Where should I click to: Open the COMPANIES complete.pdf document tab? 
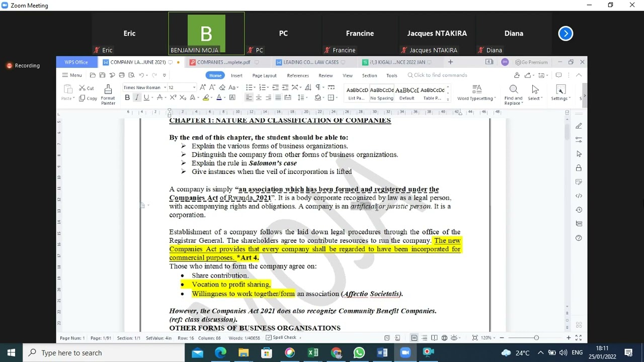(x=223, y=62)
